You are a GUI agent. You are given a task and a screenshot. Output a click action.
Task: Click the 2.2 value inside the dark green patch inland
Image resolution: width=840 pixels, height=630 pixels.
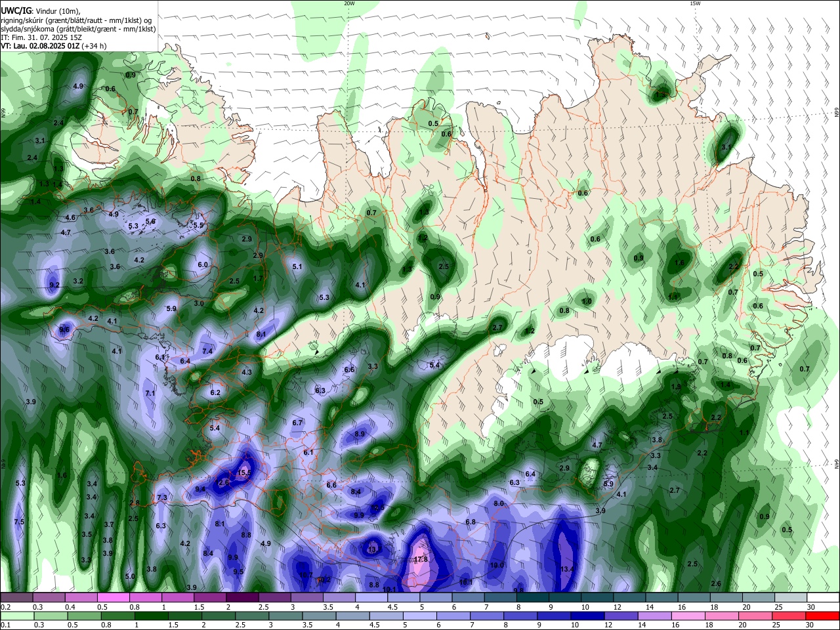[734, 266]
